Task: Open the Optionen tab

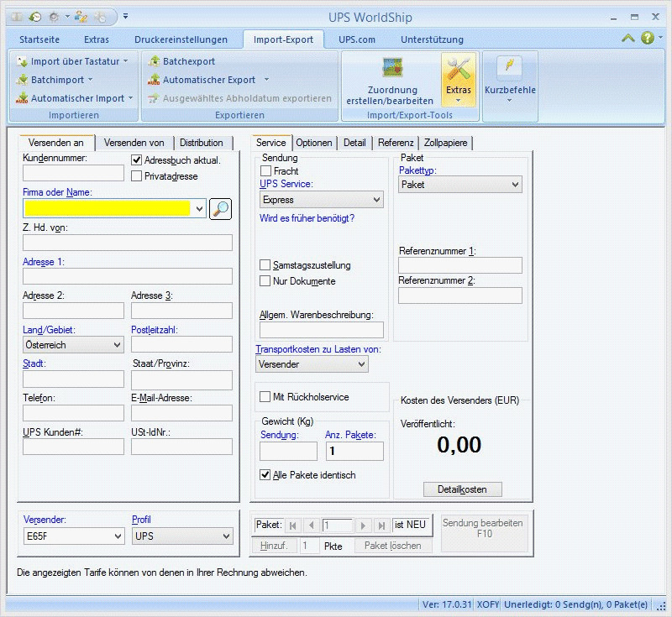Action: 313,143
